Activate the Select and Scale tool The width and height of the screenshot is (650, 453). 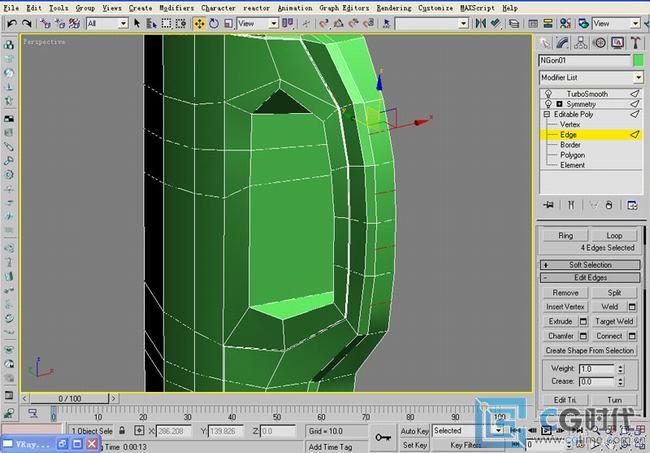(228, 24)
